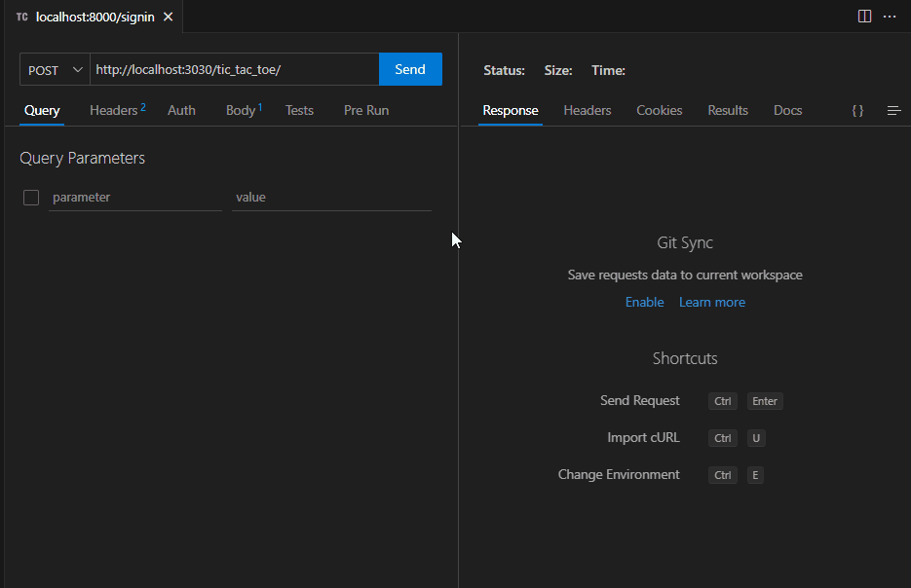
Task: Click the Send Request shortcut label
Action: [640, 400]
